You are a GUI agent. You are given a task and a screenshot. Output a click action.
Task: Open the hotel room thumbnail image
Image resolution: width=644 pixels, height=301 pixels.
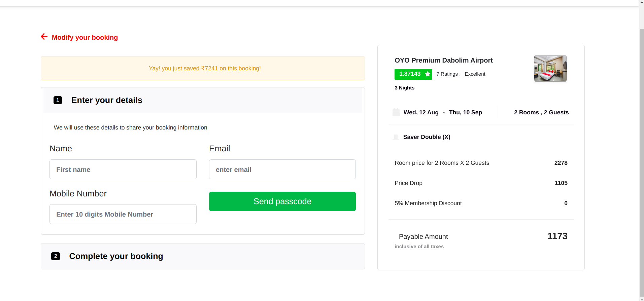(550, 69)
